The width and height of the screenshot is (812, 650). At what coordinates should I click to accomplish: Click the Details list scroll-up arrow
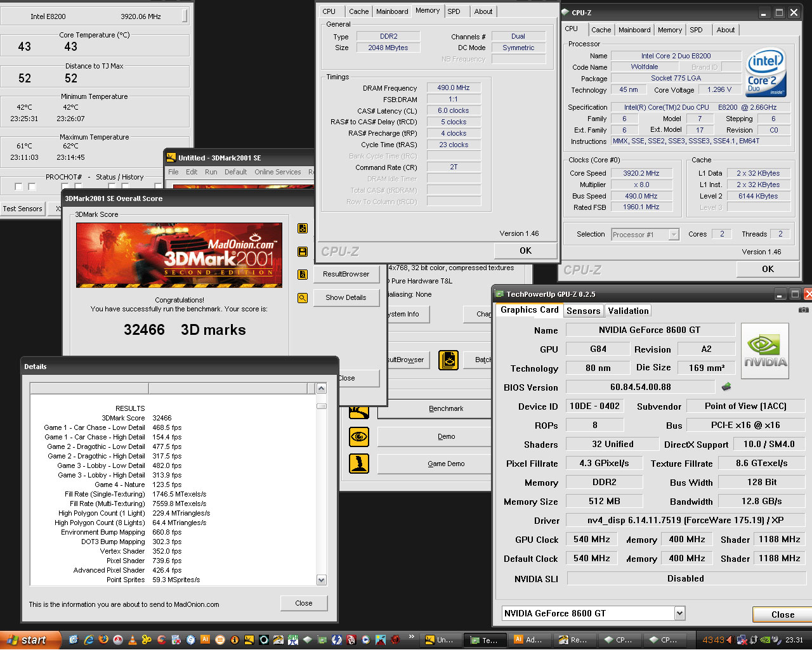321,388
